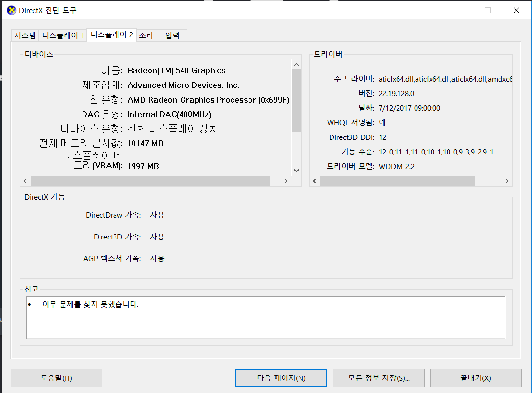Click device panel scroll right arrow
Screen dimensions: 532x393
[286, 181]
